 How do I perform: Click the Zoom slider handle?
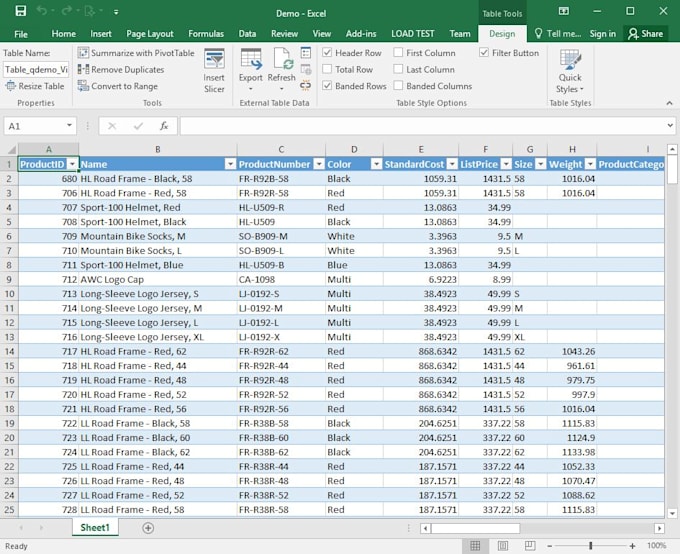(590, 546)
